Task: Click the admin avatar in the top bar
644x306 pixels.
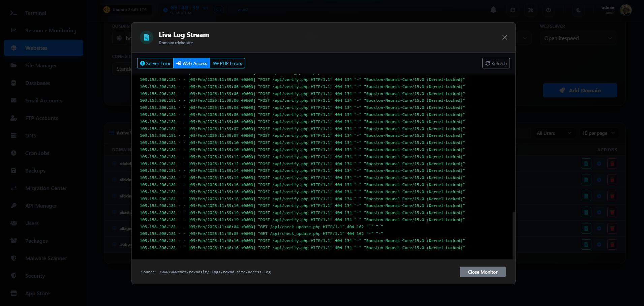Action: [x=625, y=10]
